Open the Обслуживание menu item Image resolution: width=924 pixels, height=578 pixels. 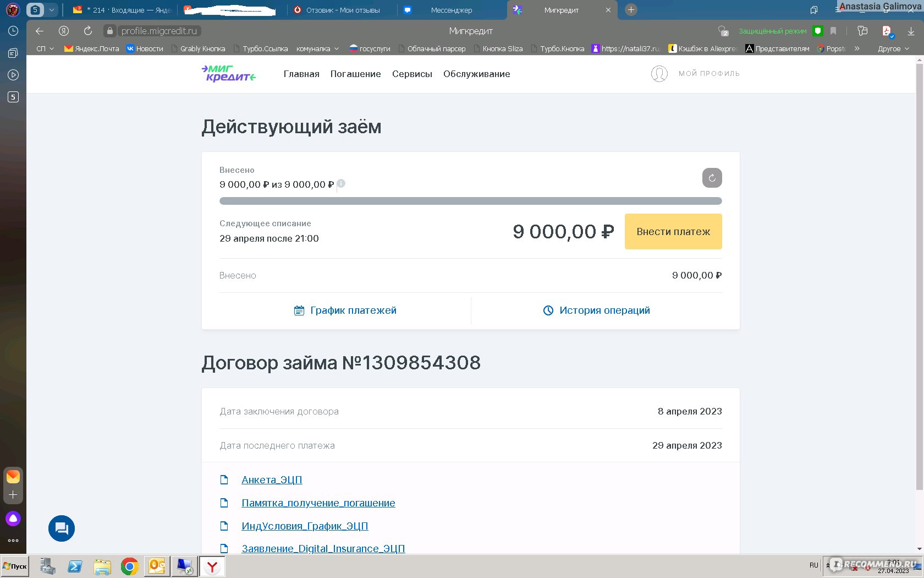point(476,74)
